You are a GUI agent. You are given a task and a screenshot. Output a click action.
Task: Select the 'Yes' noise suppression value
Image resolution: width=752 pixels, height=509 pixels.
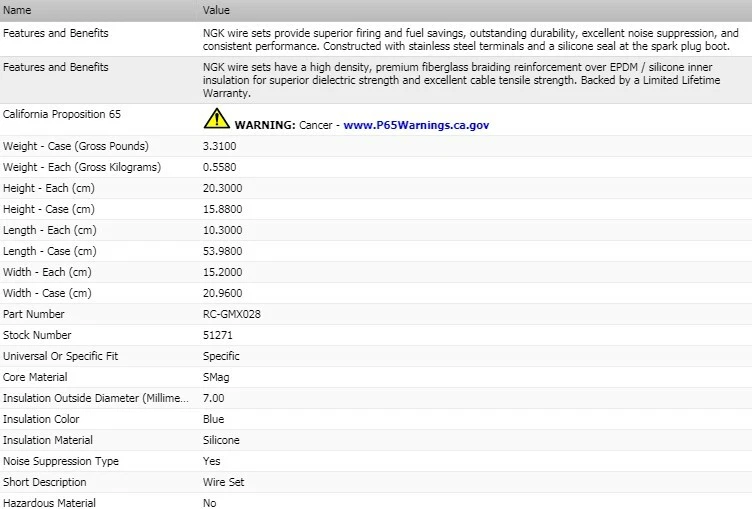212,462
